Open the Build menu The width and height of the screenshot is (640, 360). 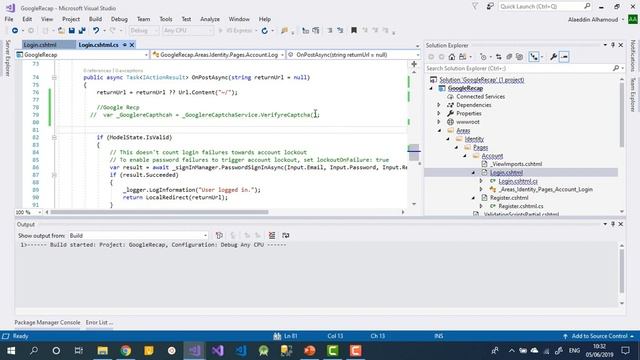point(95,19)
